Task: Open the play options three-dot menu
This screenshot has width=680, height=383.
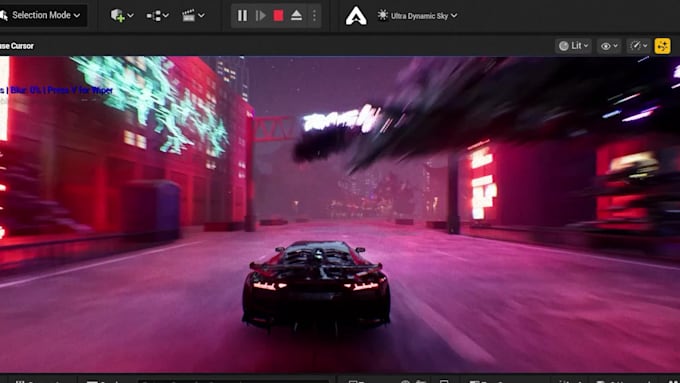Action: point(314,16)
